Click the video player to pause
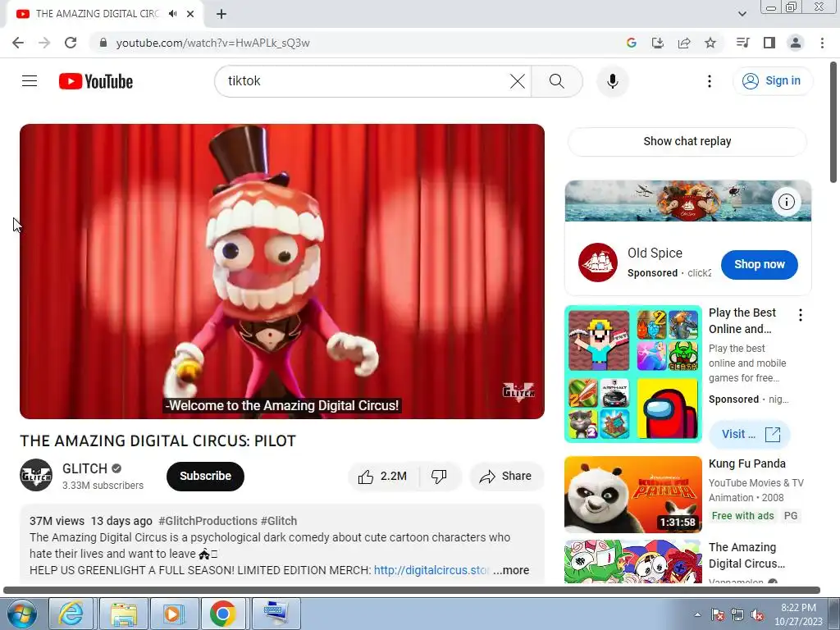The height and width of the screenshot is (630, 840). (282, 271)
